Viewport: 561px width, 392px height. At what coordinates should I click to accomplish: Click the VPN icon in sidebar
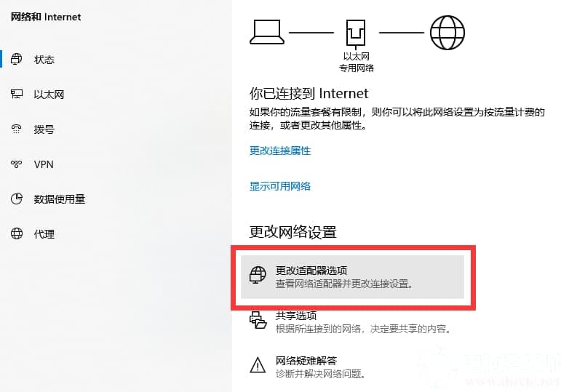[x=17, y=164]
